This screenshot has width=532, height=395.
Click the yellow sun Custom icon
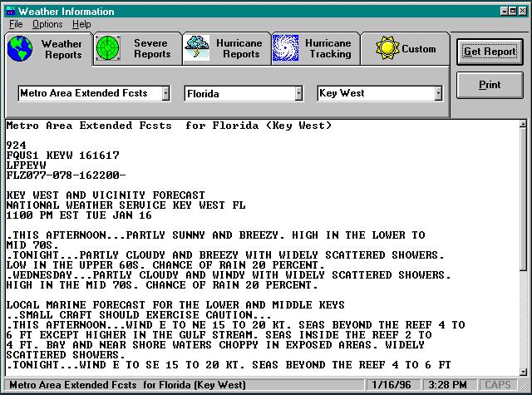pos(387,48)
